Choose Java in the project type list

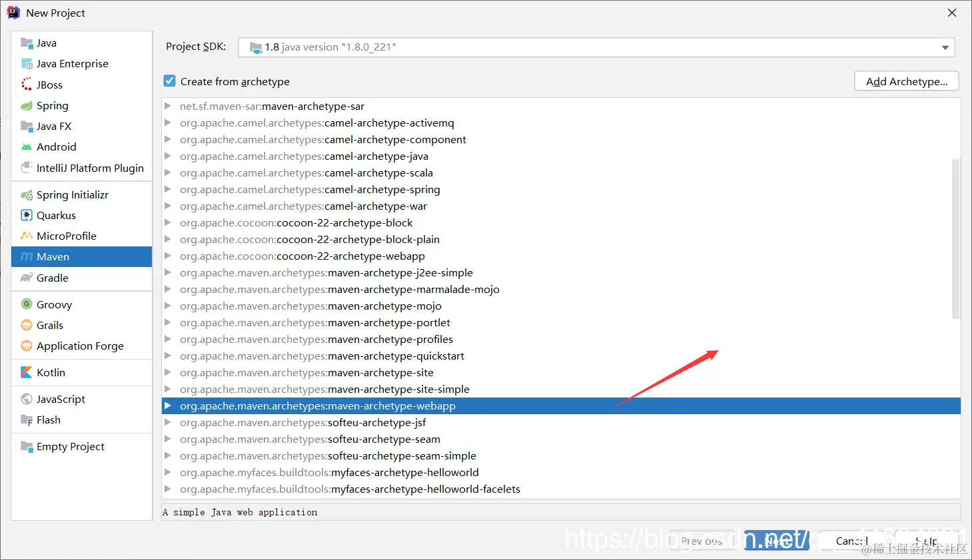(x=82, y=43)
